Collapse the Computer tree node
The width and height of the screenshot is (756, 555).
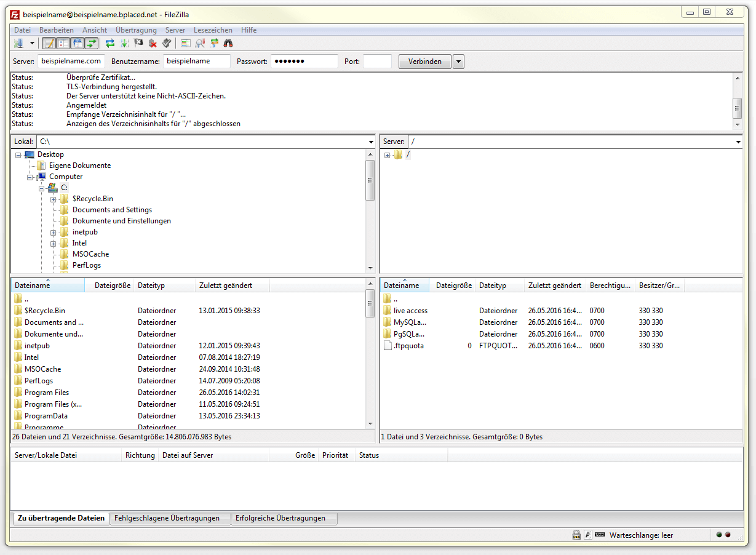(30, 177)
